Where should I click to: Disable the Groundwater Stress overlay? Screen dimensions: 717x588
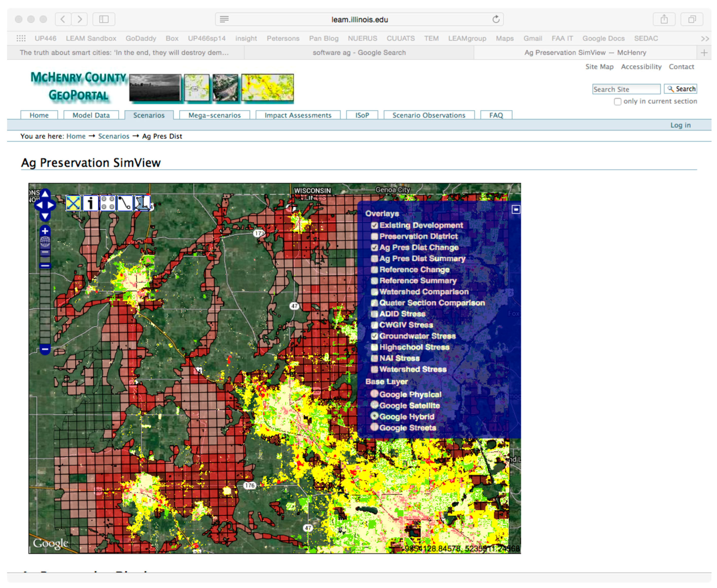click(x=374, y=336)
